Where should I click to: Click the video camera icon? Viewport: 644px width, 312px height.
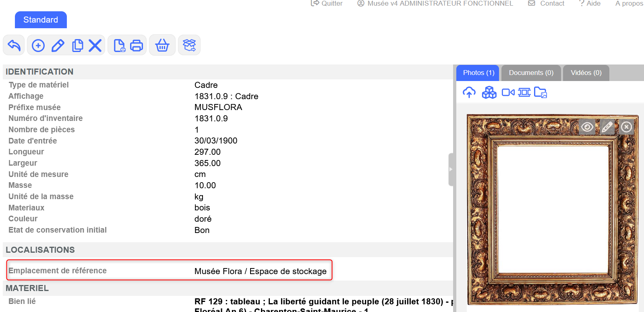tap(508, 93)
